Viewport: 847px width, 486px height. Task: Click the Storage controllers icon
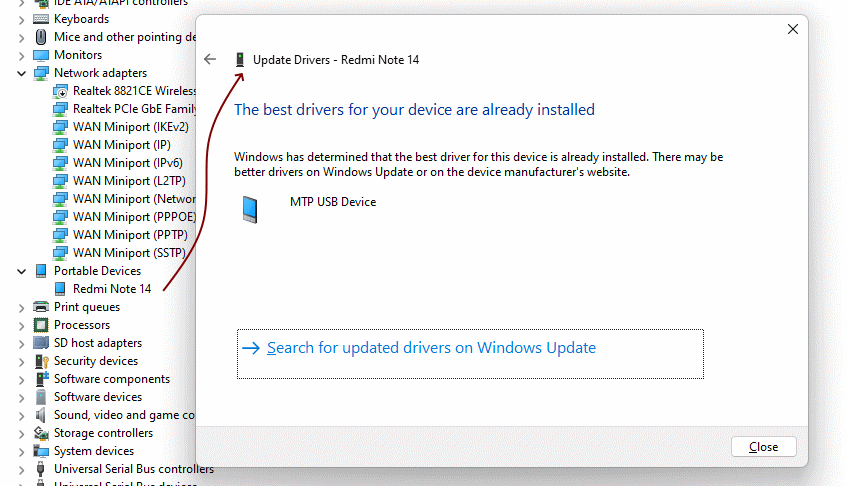pos(41,433)
